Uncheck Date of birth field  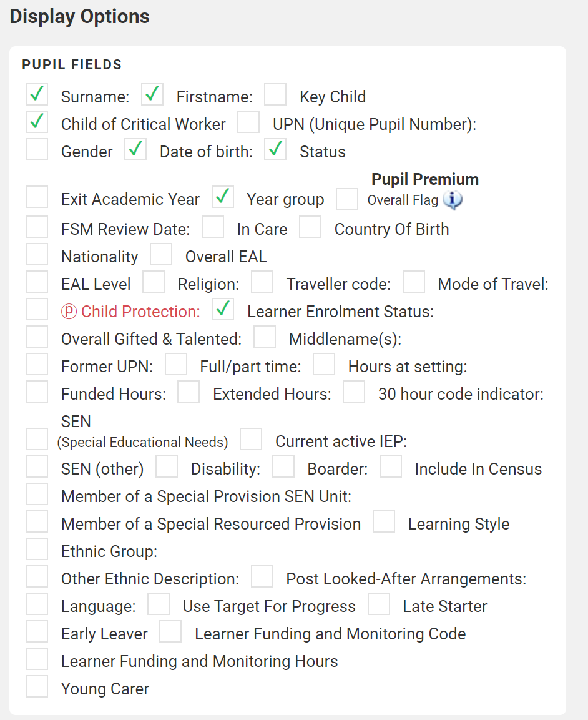click(x=135, y=149)
